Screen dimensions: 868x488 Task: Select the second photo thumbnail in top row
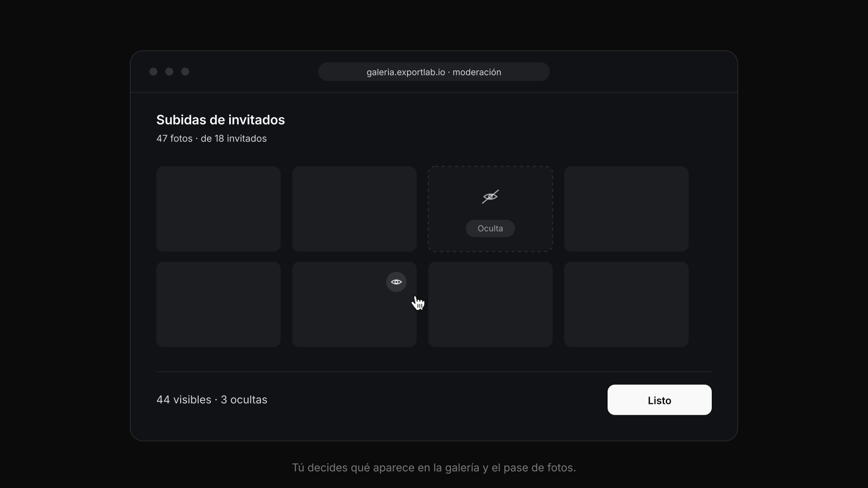354,209
